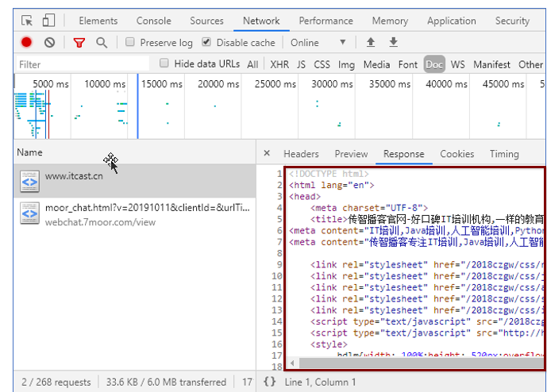This screenshot has height=392, width=547.
Task: Uncheck the Disable cache checkbox
Action: pos(207,43)
